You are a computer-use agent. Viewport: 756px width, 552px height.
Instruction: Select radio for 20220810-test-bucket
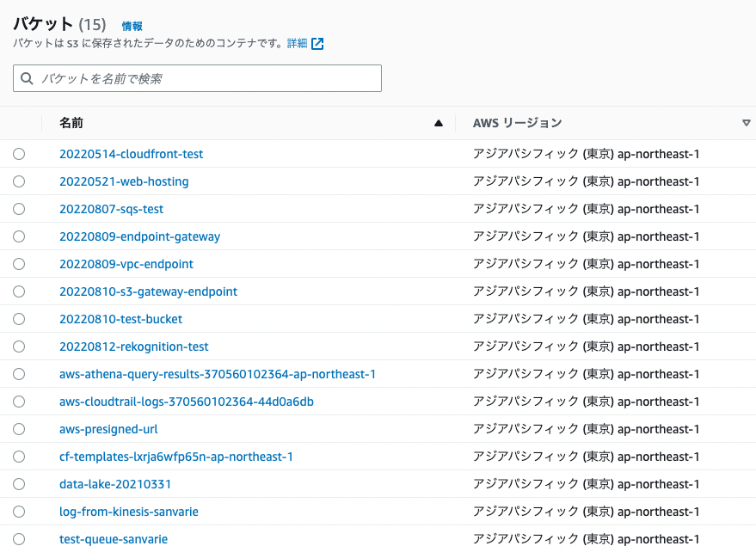pyautogui.click(x=19, y=319)
